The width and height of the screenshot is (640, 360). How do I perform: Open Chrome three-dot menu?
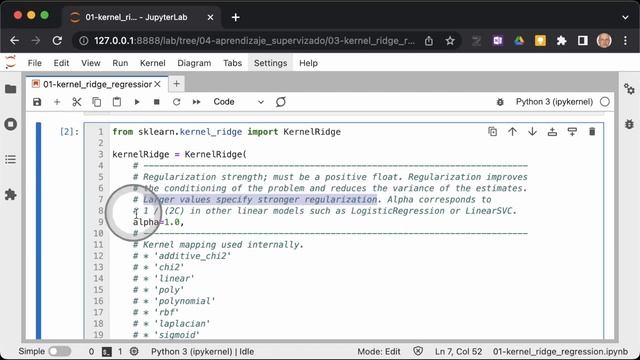[x=625, y=40]
